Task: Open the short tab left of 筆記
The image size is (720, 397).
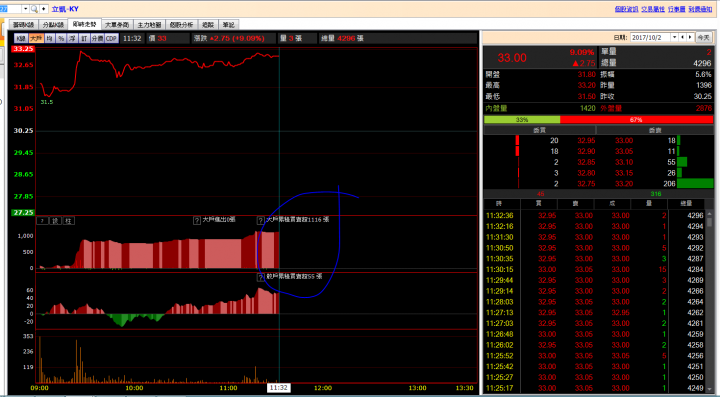Action: pos(208,25)
